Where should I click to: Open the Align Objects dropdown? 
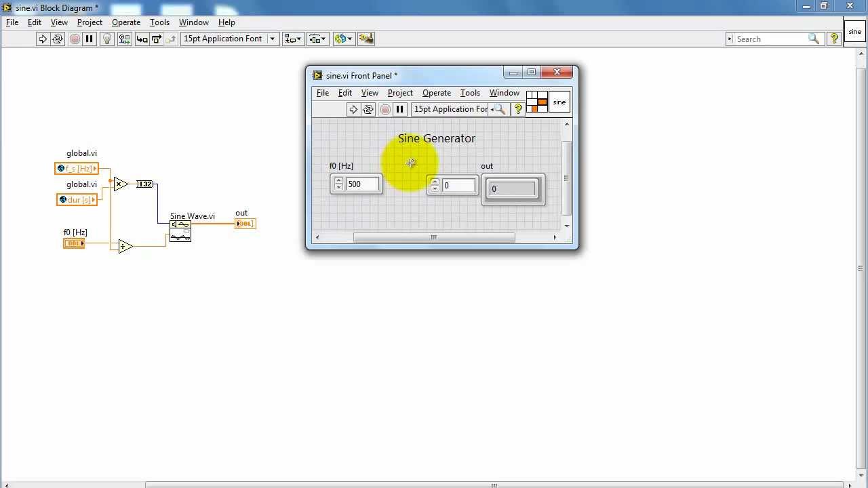[x=293, y=39]
